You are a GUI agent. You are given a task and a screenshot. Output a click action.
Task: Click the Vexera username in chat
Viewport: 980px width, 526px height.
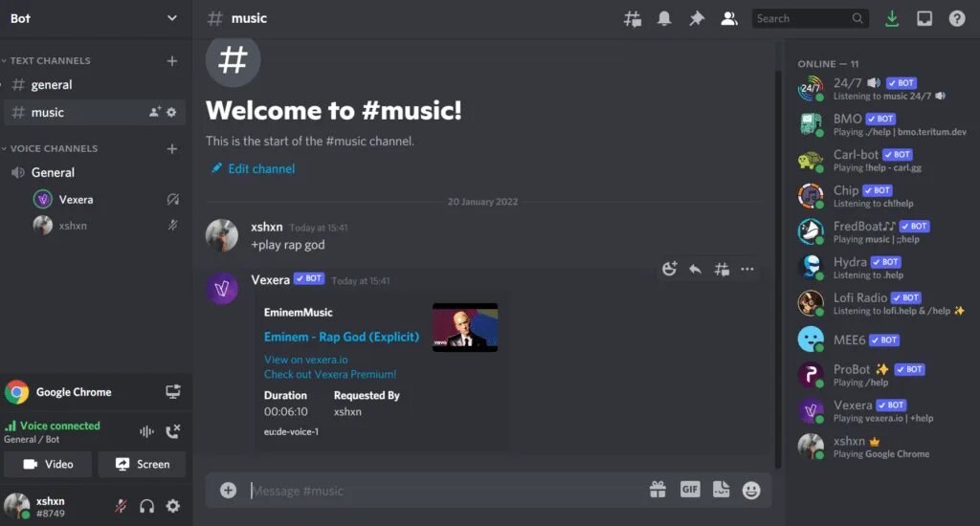click(x=270, y=280)
